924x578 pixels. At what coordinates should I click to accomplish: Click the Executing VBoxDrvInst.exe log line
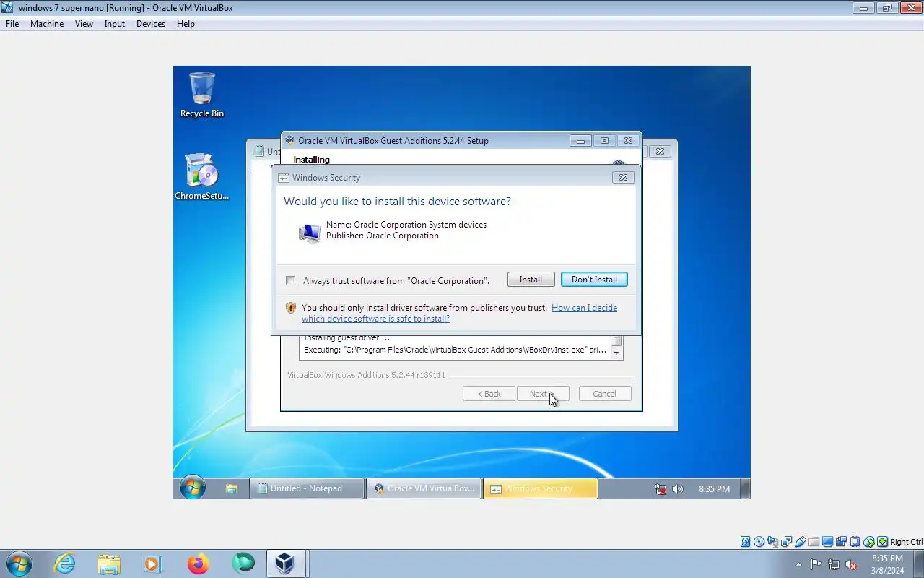coord(455,350)
